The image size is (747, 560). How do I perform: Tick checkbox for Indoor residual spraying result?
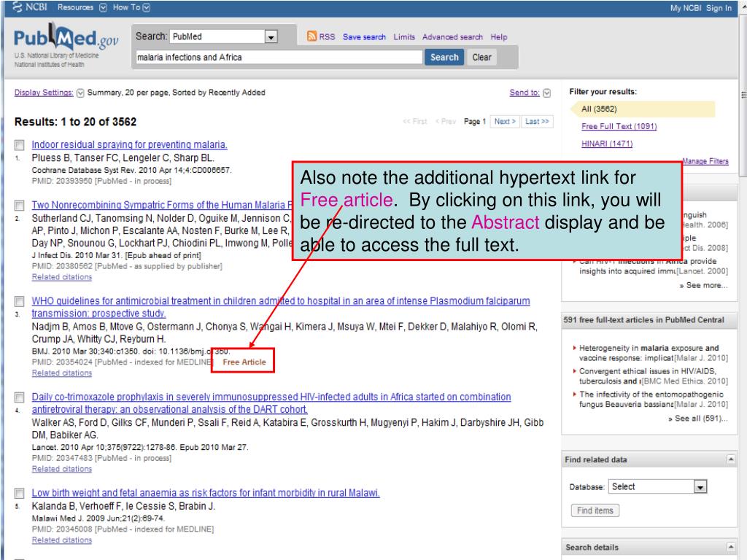pos(19,145)
